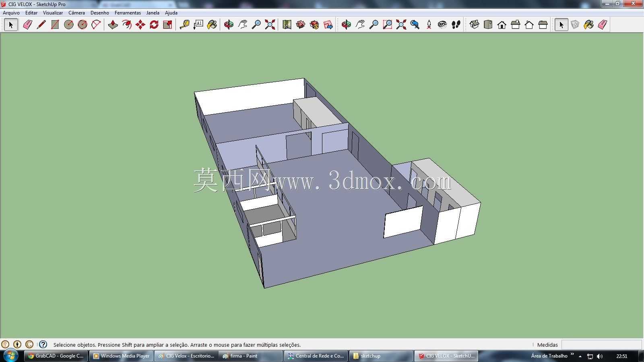Screen dimensions: 644x362
Task: Click the network tray icon
Action: coord(590,356)
